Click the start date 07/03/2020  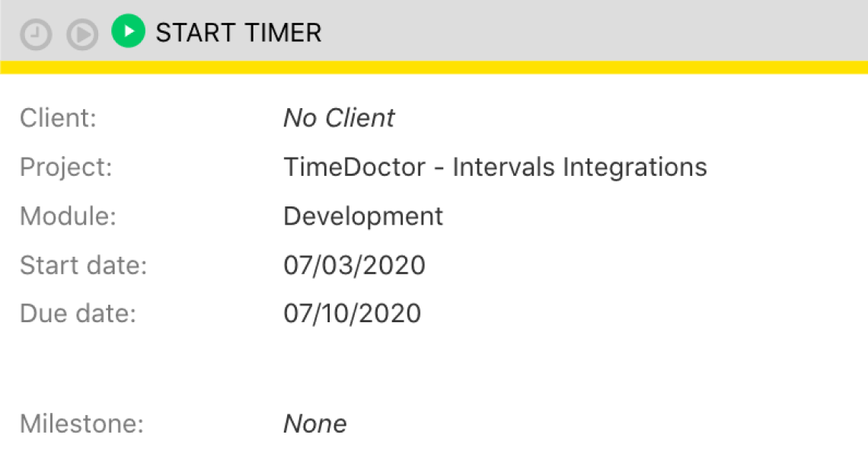pos(354,265)
